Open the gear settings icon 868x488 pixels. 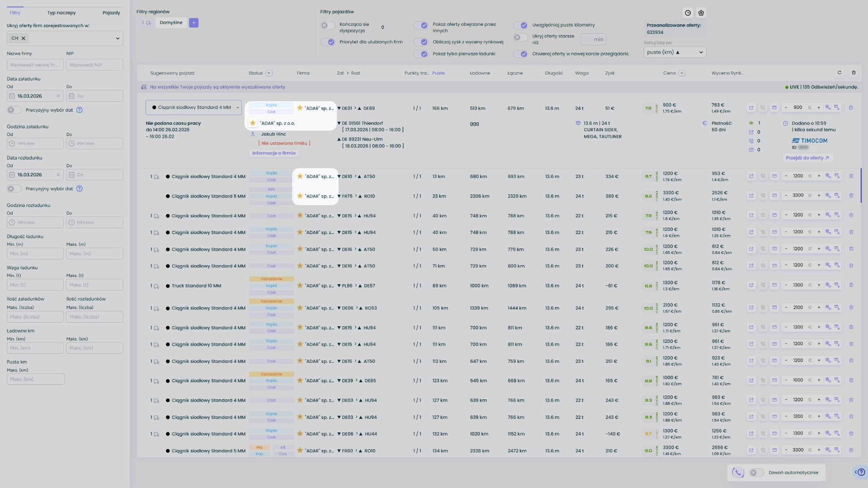(701, 13)
